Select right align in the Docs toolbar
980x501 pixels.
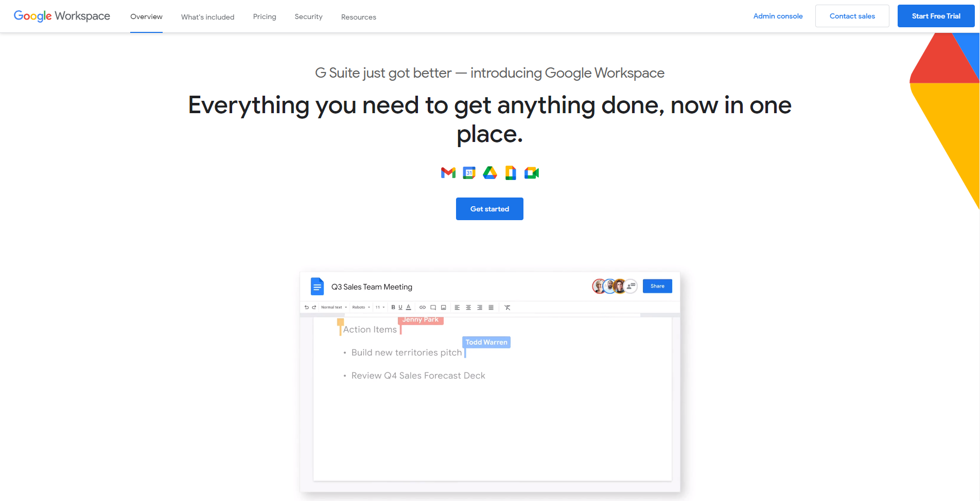tap(480, 307)
